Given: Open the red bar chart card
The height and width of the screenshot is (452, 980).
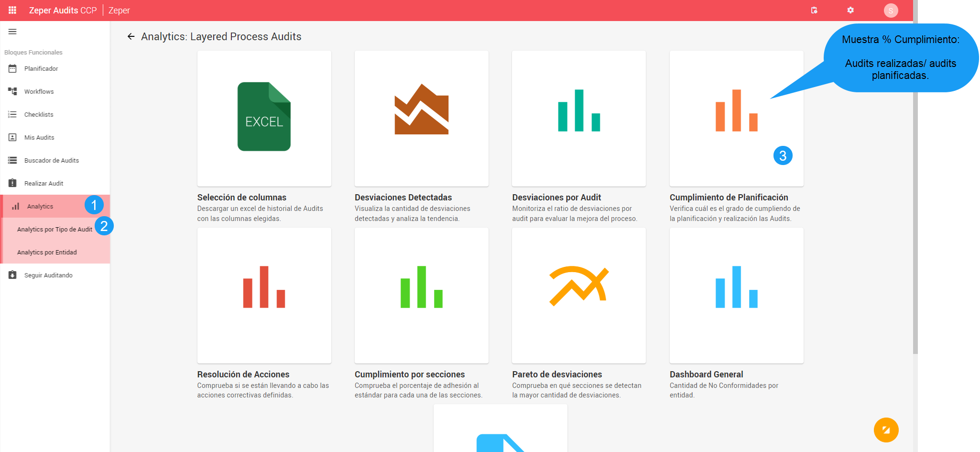Looking at the screenshot, I should [264, 296].
